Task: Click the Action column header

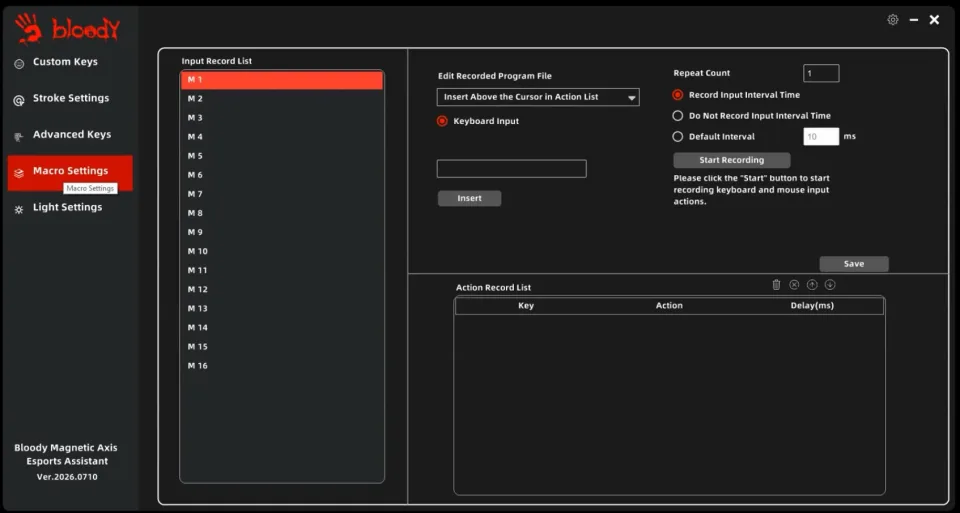Action: (669, 305)
